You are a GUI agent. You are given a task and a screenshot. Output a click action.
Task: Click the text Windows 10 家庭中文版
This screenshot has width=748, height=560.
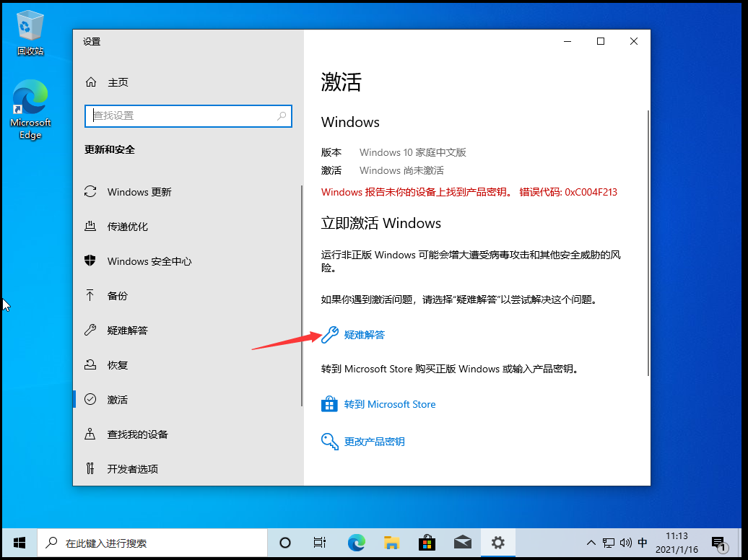[413, 152]
